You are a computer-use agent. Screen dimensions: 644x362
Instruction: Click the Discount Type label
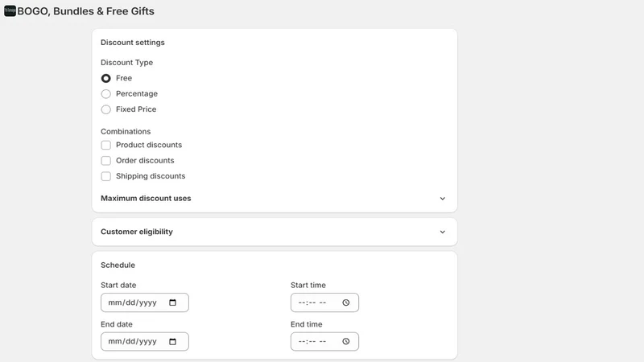pyautogui.click(x=126, y=63)
